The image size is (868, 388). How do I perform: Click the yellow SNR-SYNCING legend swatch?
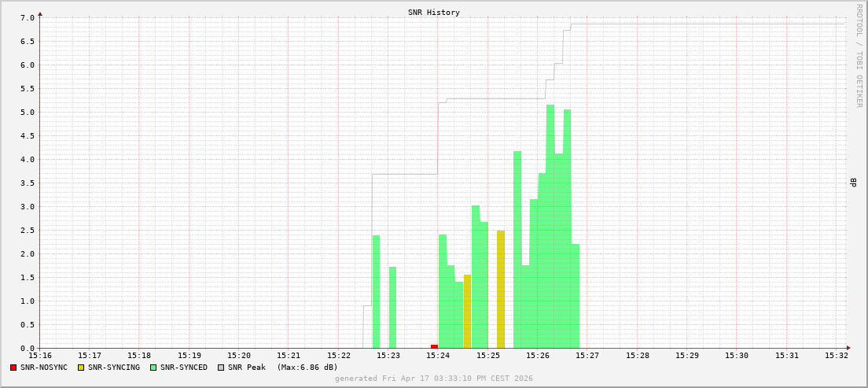81,368
